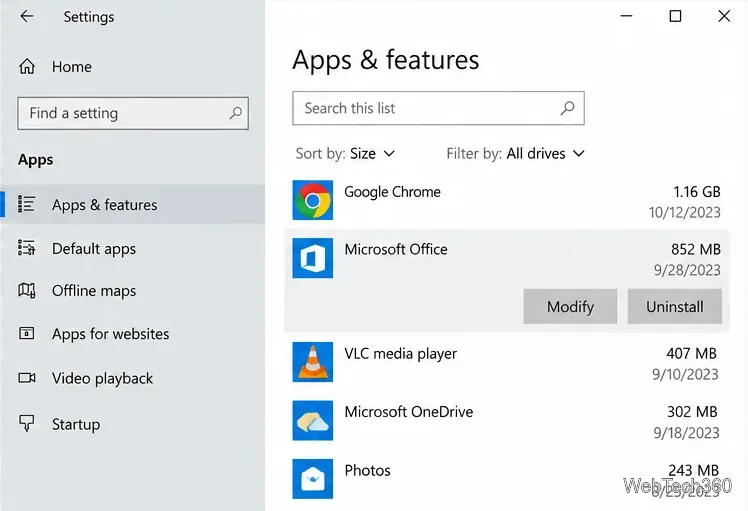This screenshot has height=511, width=748.
Task: Click the Microsoft Office app icon
Action: [312, 258]
